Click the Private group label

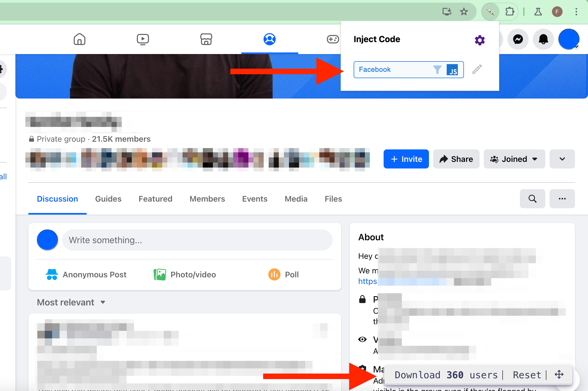click(x=61, y=139)
